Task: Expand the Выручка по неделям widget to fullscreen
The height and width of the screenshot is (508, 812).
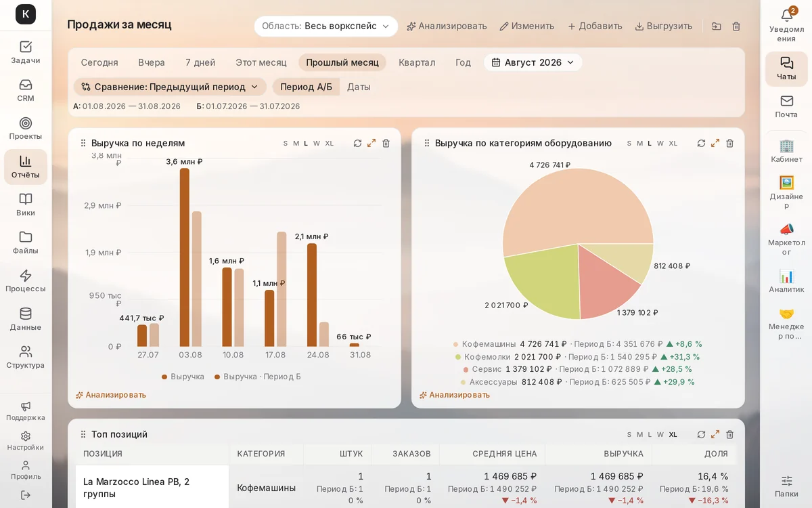Action: tap(371, 143)
